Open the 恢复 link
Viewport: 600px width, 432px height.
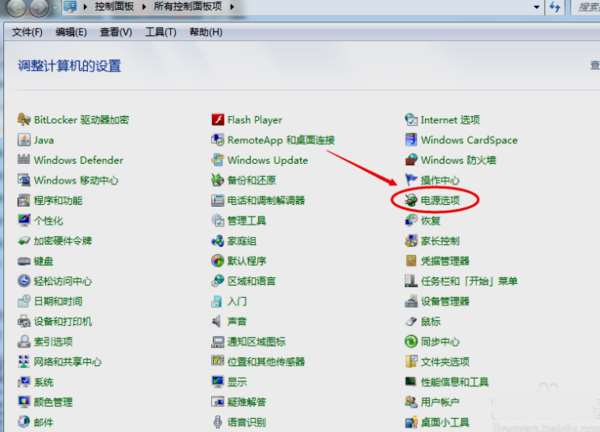[430, 220]
